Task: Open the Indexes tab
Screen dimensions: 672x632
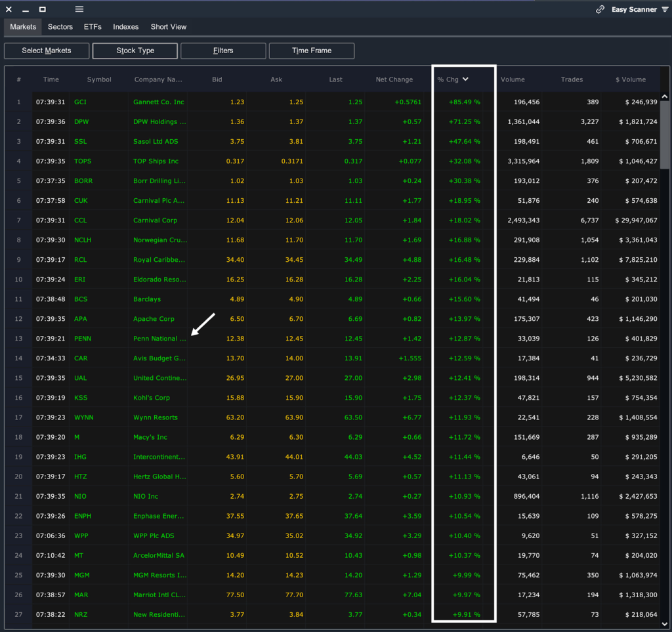Action: 125,26
